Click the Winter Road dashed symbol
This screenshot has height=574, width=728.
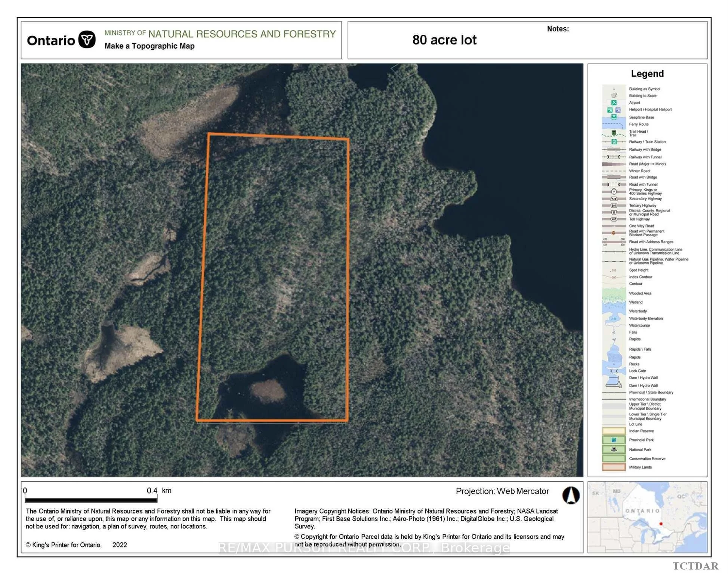click(x=614, y=171)
